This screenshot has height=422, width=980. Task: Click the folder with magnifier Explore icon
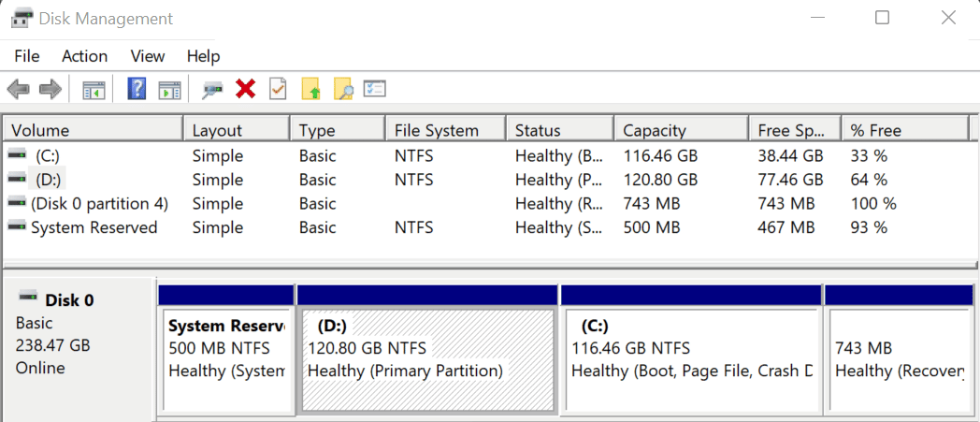click(x=343, y=90)
